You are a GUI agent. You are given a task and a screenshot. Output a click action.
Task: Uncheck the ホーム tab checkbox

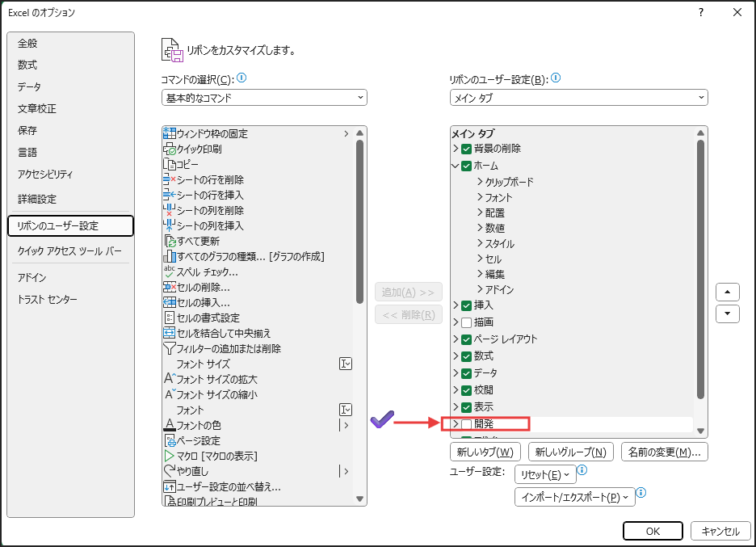pyautogui.click(x=466, y=166)
